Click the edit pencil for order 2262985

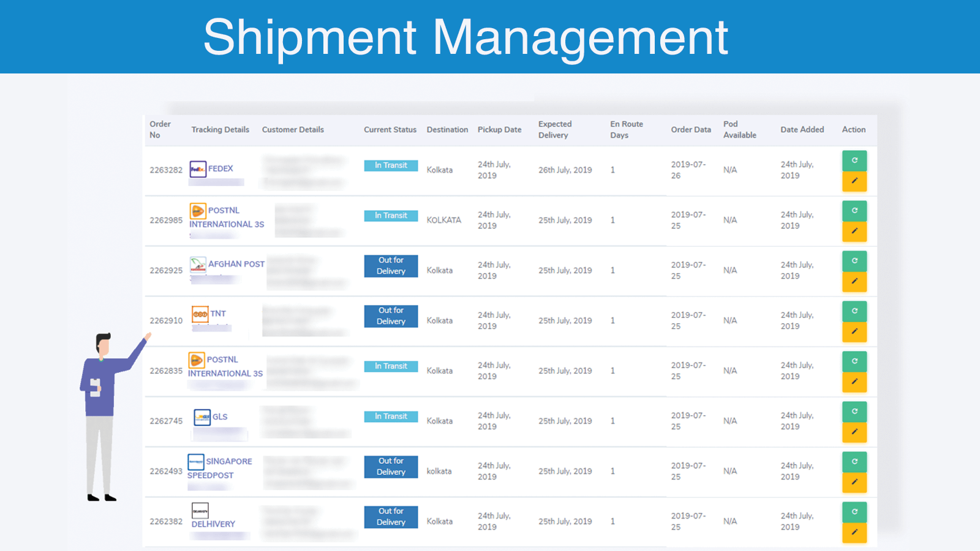coord(855,231)
